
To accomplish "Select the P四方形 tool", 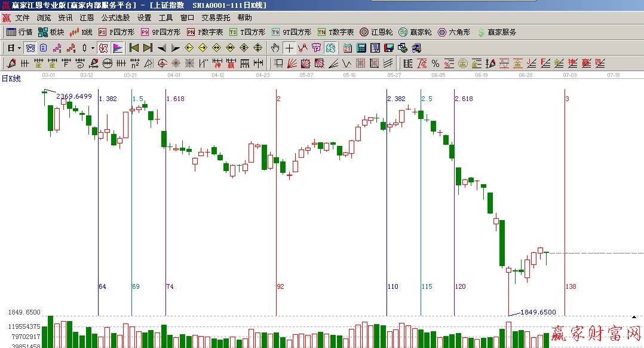I will pos(116,32).
